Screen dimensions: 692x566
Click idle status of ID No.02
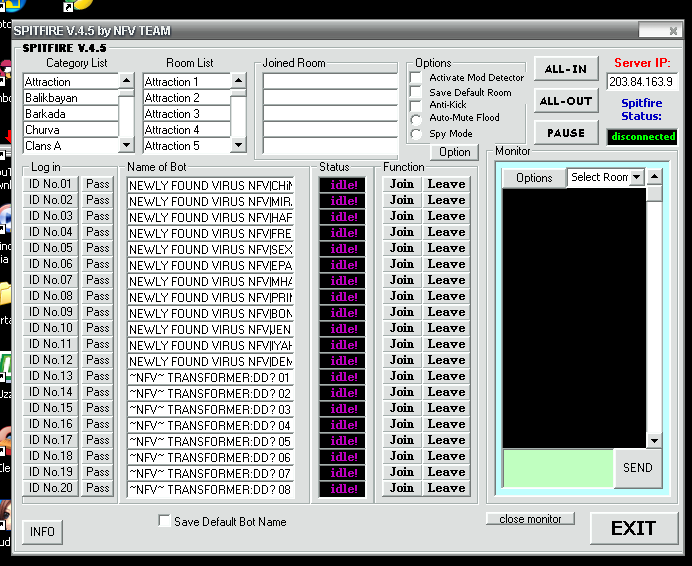pyautogui.click(x=342, y=201)
